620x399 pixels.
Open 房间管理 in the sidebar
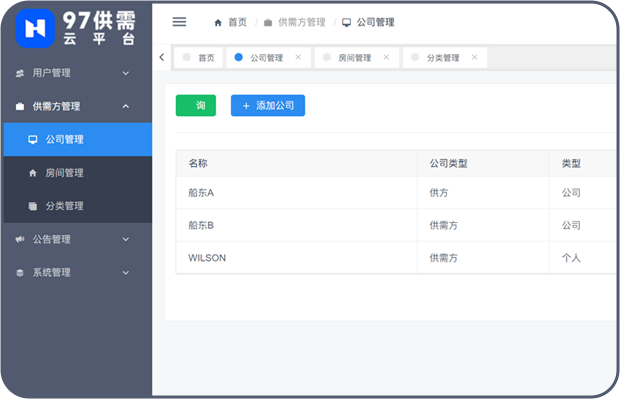(x=78, y=173)
